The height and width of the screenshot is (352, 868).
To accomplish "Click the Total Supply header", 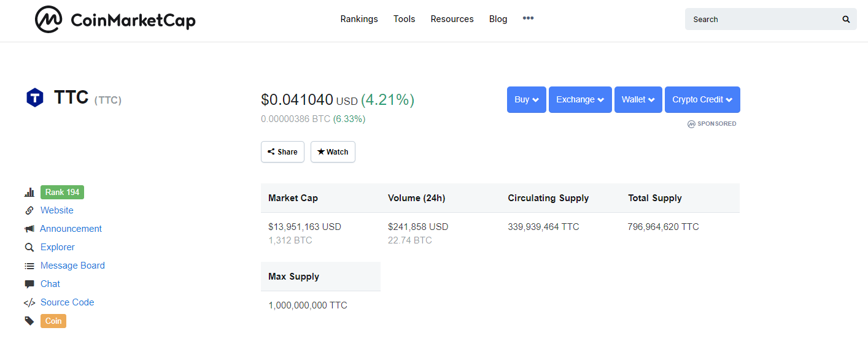I will (655, 198).
